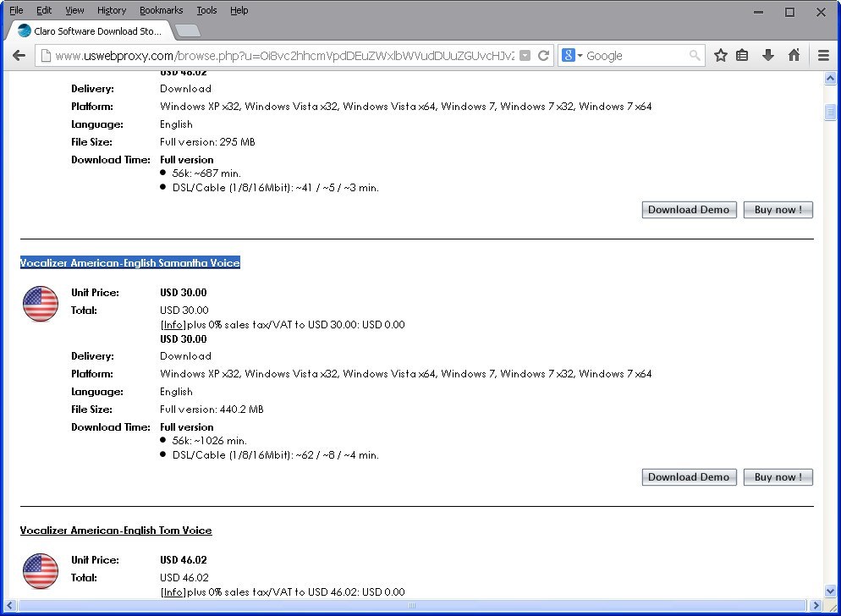This screenshot has height=616, width=841.
Task: Click the search magnifier icon
Action: click(x=695, y=55)
